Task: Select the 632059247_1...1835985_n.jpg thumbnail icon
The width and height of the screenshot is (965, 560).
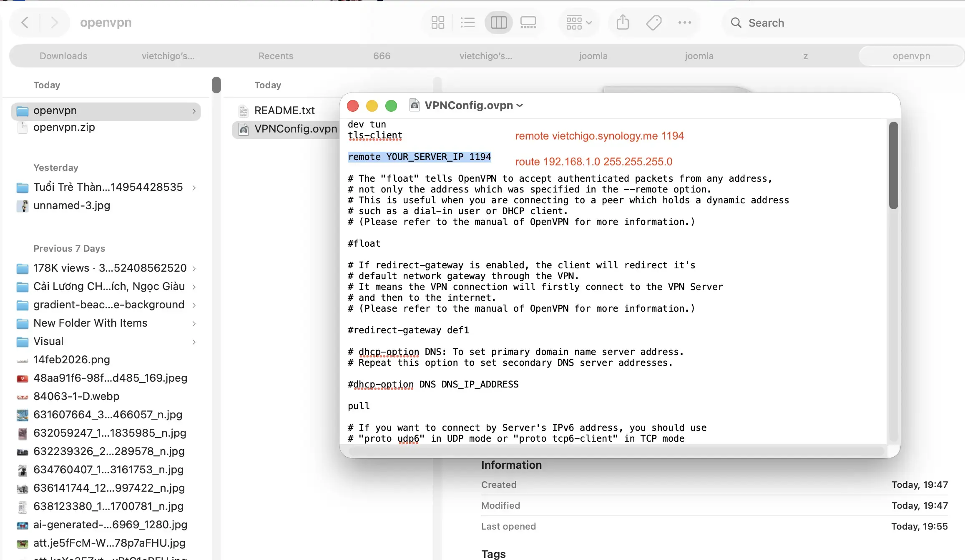Action: point(23,433)
